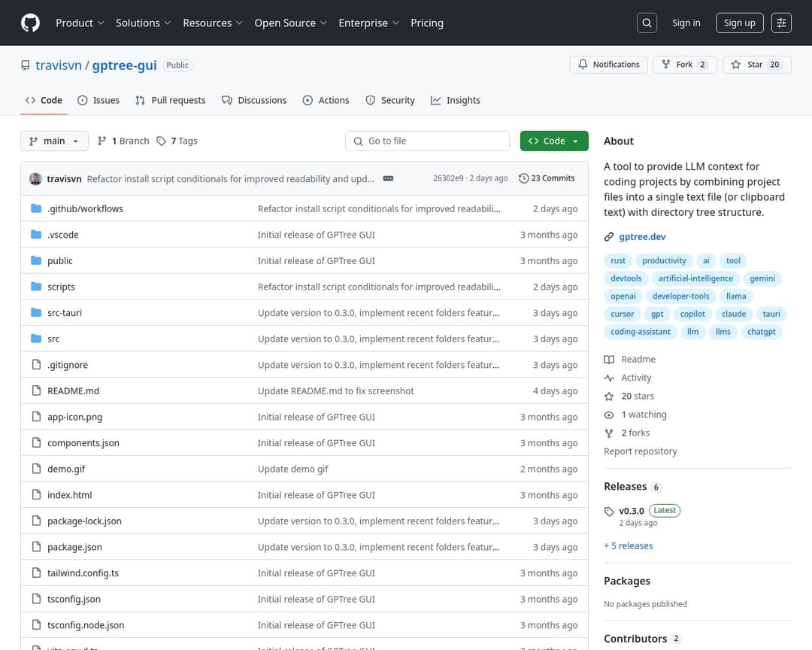
Task: Open the rust topic tag
Action: tap(618, 261)
